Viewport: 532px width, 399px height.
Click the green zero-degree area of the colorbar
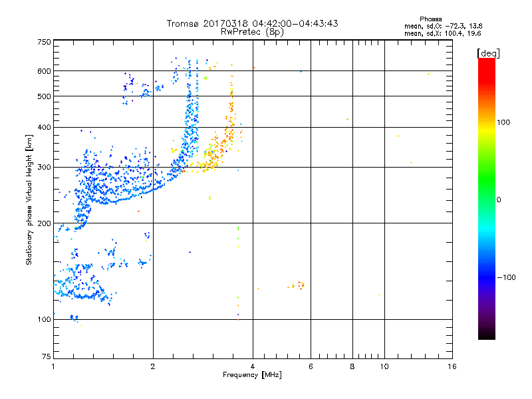[487, 199]
